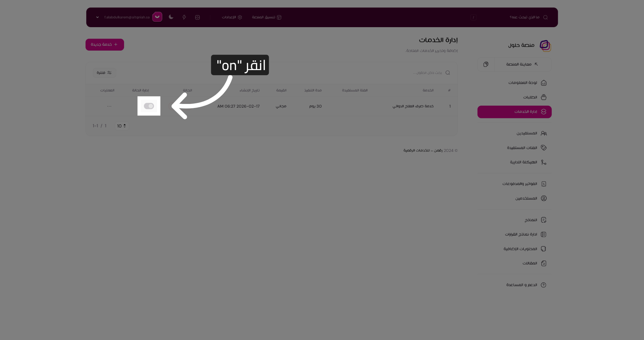Open the فلترة filter button
This screenshot has width=644, height=340.
tap(104, 73)
